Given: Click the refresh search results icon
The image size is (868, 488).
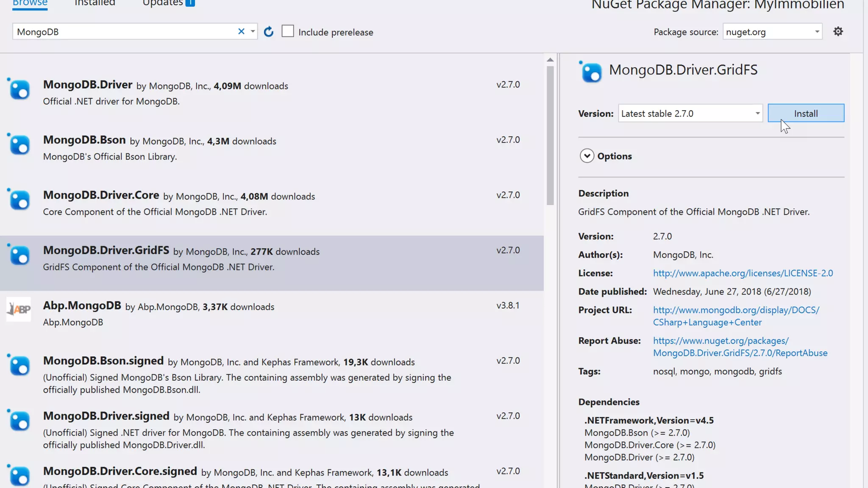Looking at the screenshot, I should [268, 32].
